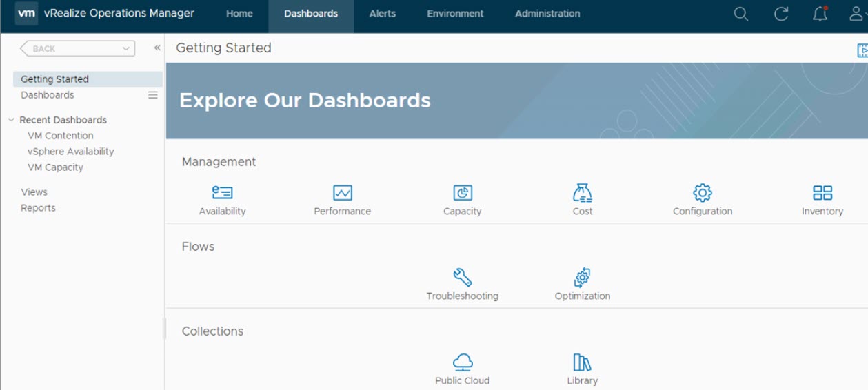
Task: Switch to the Alerts tab
Action: pos(382,14)
